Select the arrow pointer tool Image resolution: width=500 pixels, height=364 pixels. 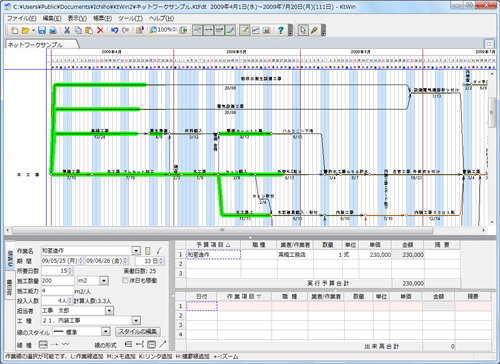(x=303, y=30)
